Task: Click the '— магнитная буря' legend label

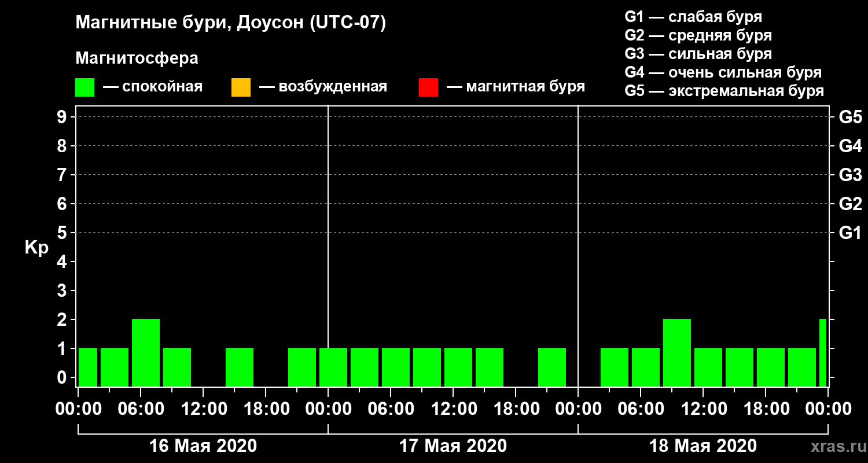Action: (x=516, y=87)
